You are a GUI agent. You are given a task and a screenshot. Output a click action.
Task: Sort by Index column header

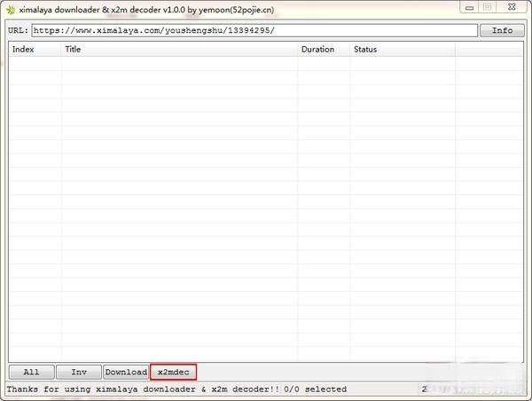click(x=35, y=49)
